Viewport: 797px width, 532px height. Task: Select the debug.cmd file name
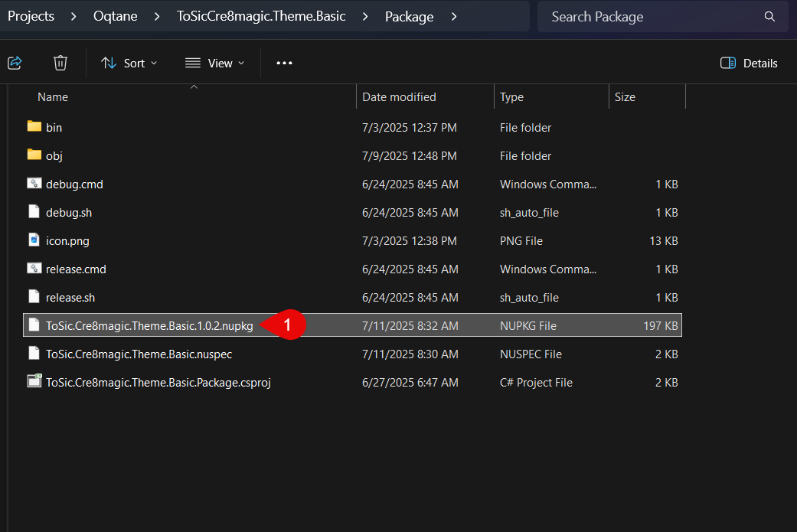tap(74, 184)
